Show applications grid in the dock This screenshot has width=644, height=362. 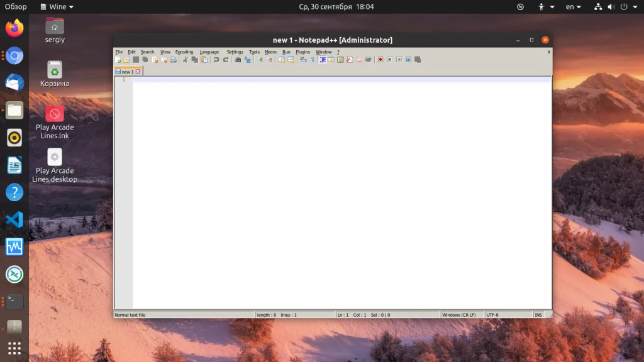[14, 348]
